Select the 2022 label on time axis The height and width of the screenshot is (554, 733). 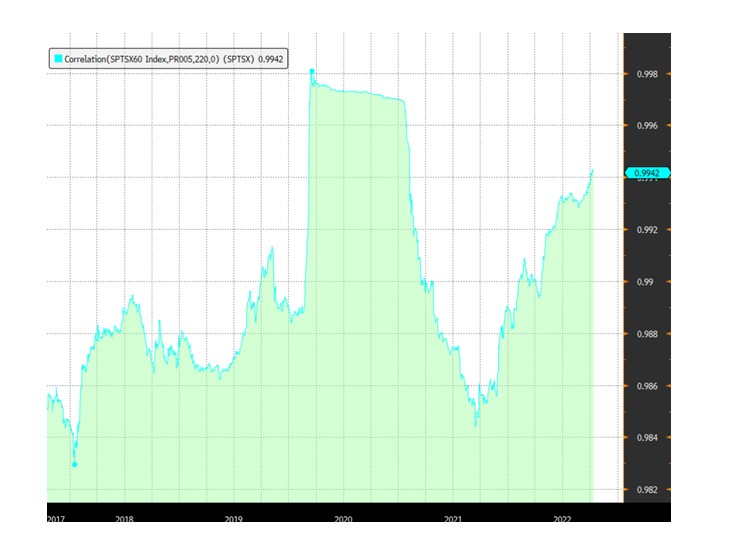coord(561,518)
